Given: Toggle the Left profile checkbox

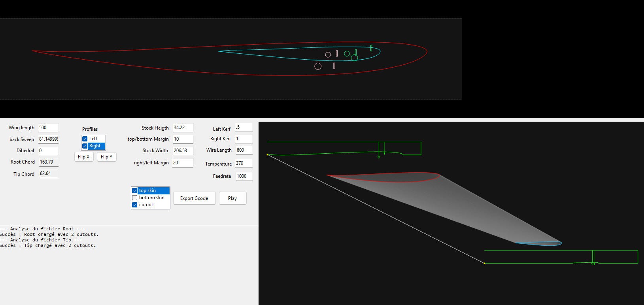Looking at the screenshot, I should [85, 139].
